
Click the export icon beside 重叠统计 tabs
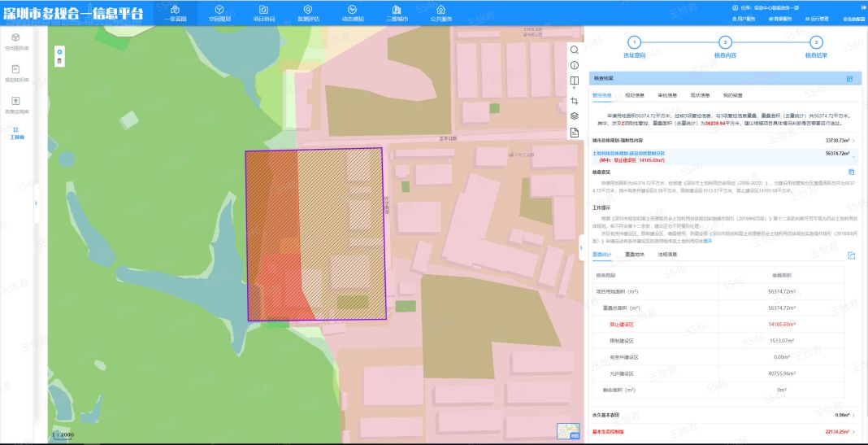click(852, 255)
